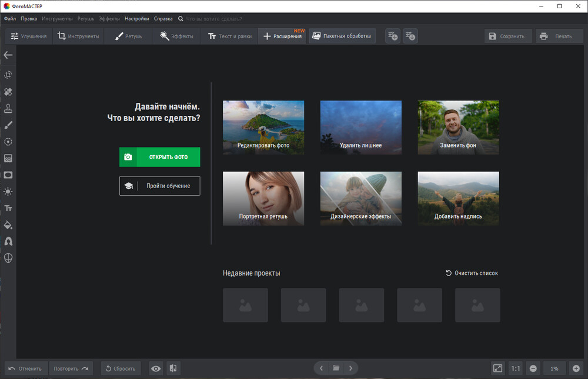Screen dimensions: 588x379
Task: Click the zoom-in plus button
Action: pos(576,368)
